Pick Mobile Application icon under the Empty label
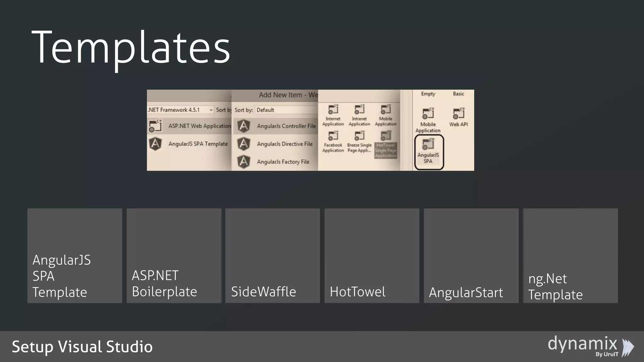Viewport: 644px width, 362px height. [x=428, y=113]
